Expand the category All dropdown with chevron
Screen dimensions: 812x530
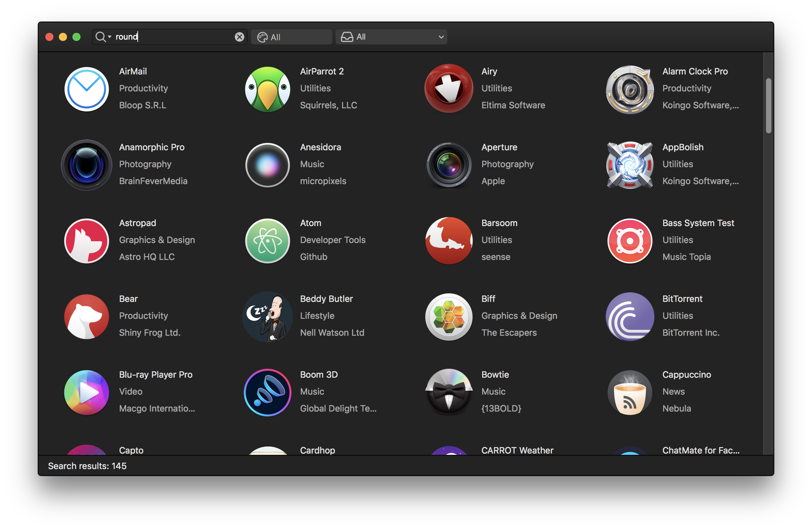391,37
